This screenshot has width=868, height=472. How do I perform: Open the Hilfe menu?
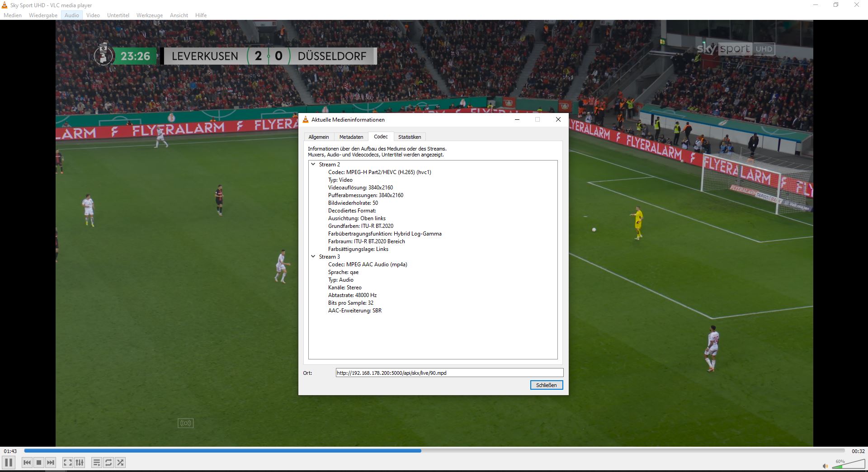[201, 15]
